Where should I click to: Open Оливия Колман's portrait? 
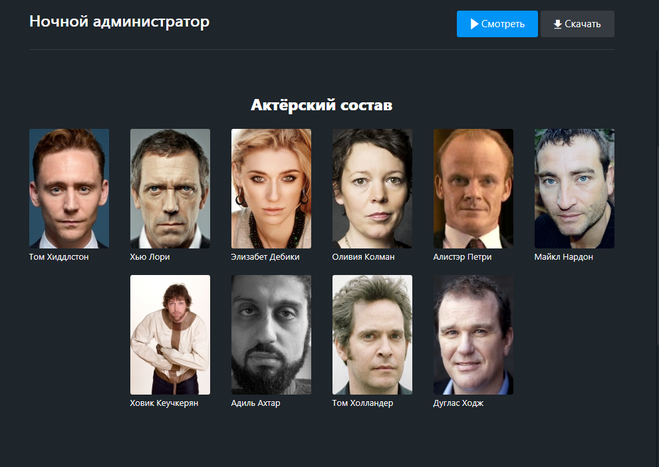372,188
